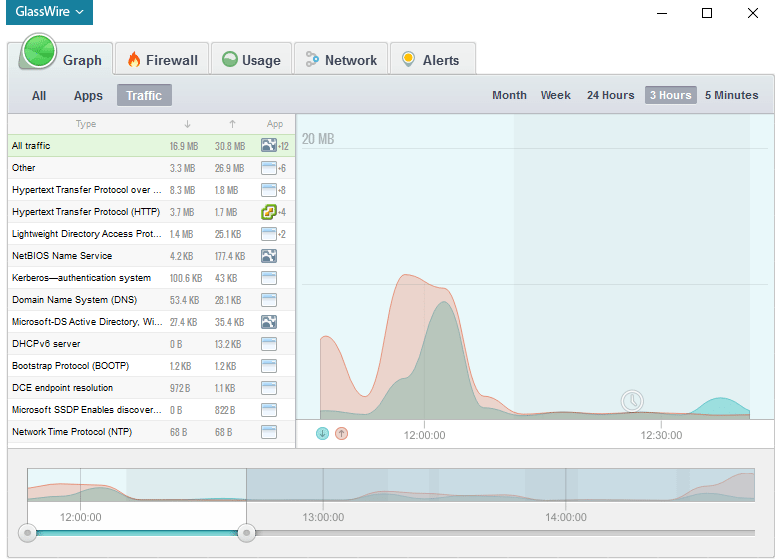Select Kerberos—authentication system row
The width and height of the screenshot is (775, 559).
(151, 278)
